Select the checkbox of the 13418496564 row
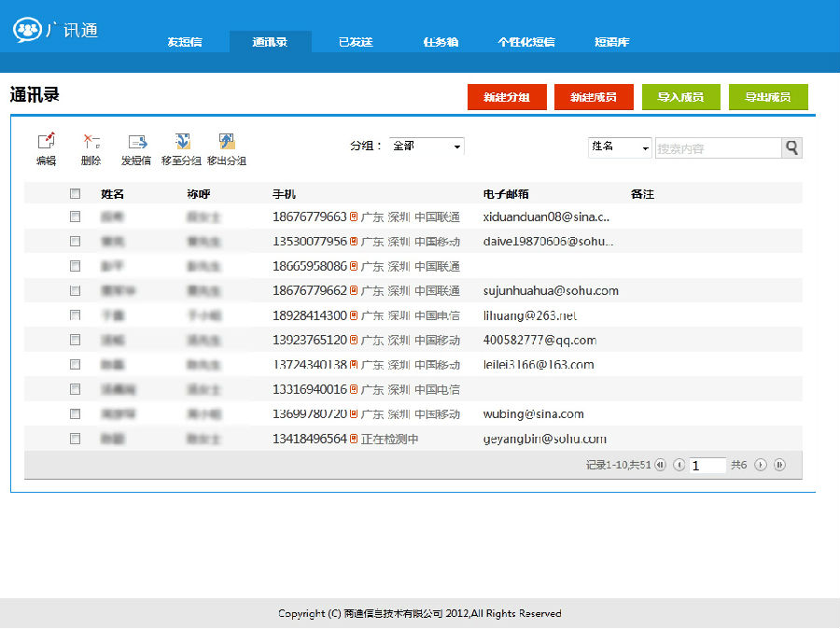Screen dimensions: 840x629 click(x=76, y=439)
